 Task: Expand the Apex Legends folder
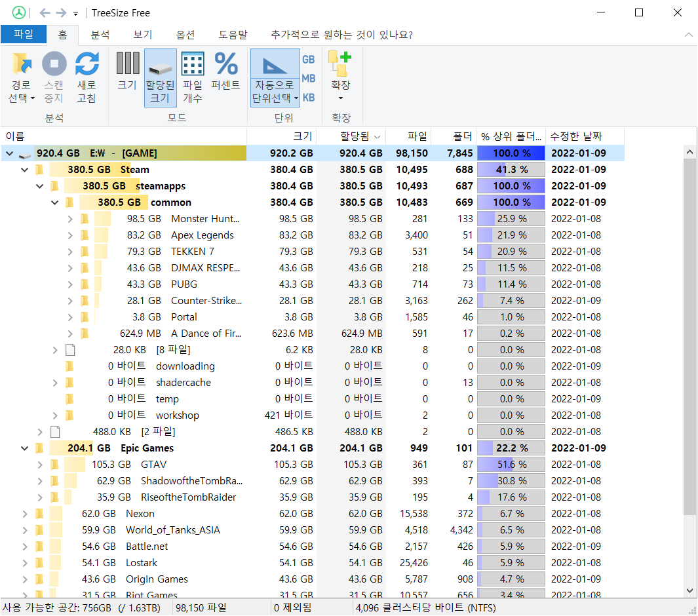[x=70, y=235]
